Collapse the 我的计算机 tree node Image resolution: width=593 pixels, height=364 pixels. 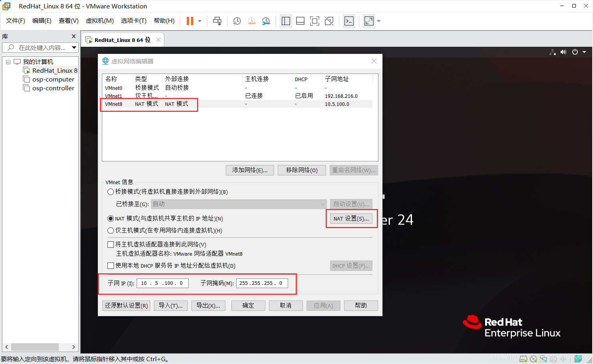8,62
